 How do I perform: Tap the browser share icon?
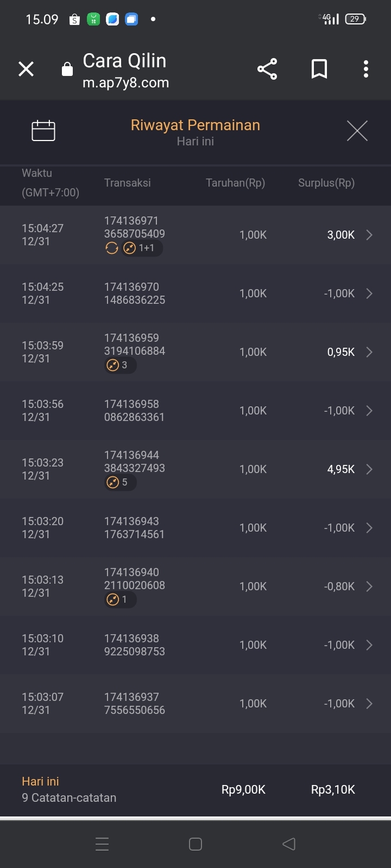point(267,69)
